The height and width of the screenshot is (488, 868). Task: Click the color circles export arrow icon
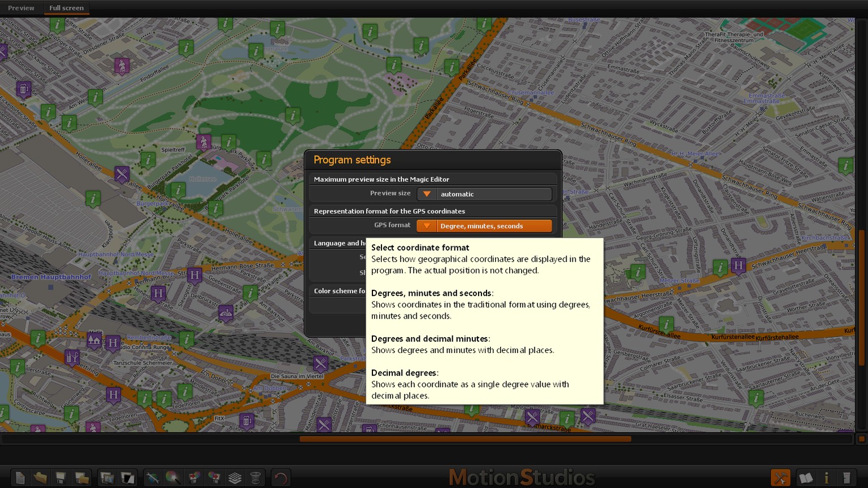(214, 478)
